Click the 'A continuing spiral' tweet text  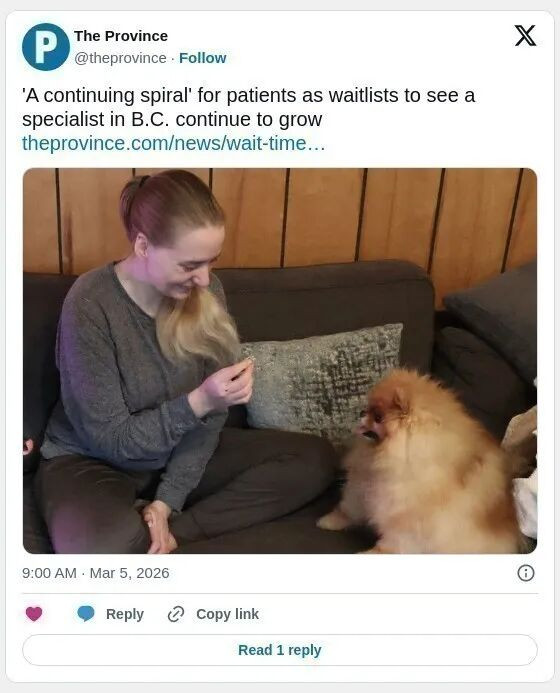[248, 107]
